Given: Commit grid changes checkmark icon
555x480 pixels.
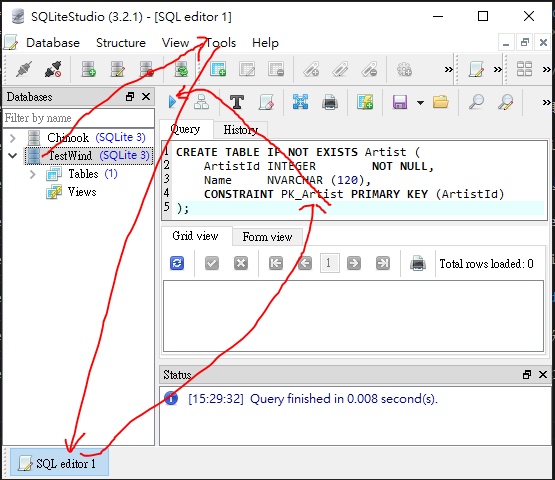Looking at the screenshot, I should (x=212, y=263).
